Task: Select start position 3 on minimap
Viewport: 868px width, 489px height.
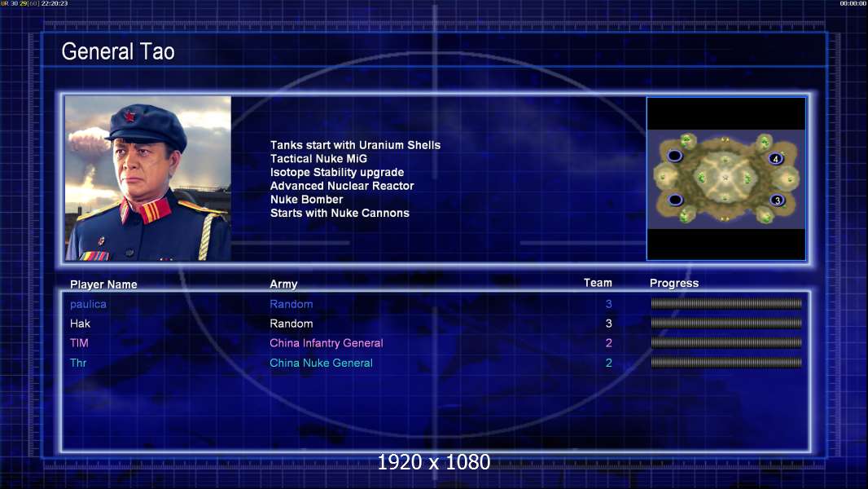Action: 778,200
